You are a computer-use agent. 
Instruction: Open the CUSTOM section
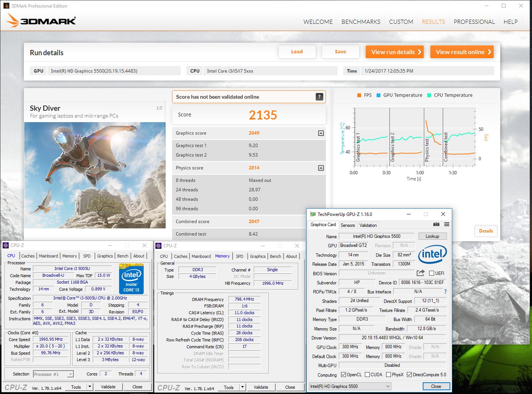point(401,22)
